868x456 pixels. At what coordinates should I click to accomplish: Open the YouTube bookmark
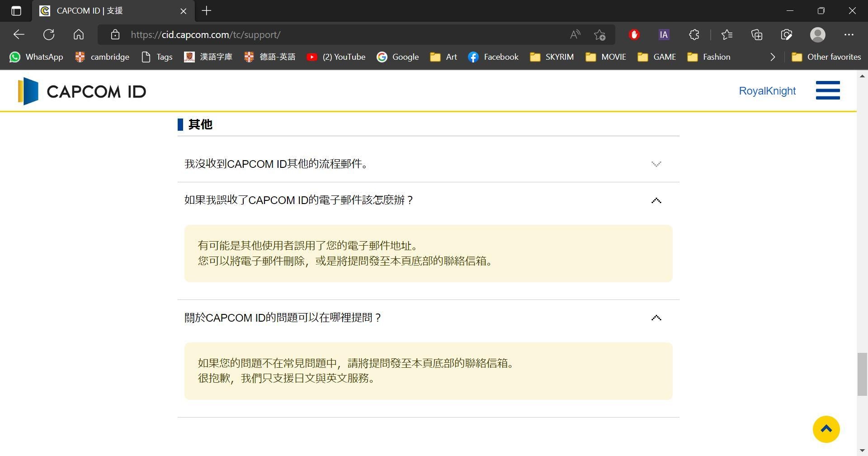(336, 57)
